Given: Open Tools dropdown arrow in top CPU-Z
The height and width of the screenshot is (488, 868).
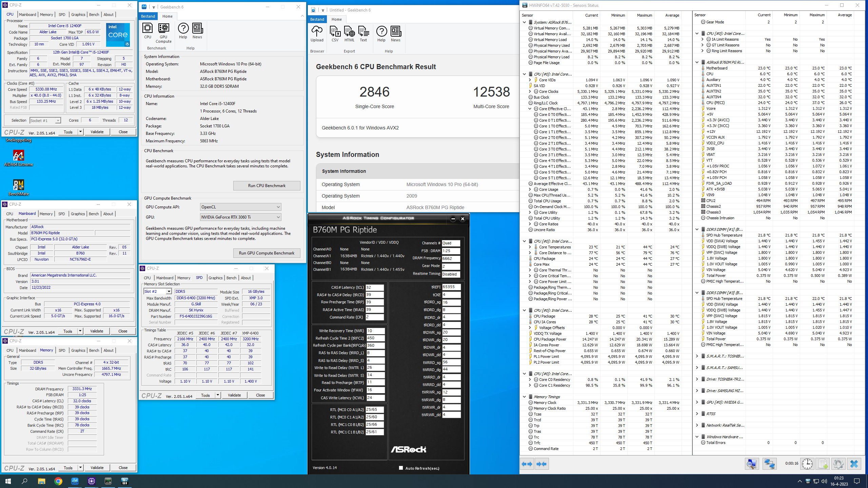Looking at the screenshot, I should tap(80, 132).
